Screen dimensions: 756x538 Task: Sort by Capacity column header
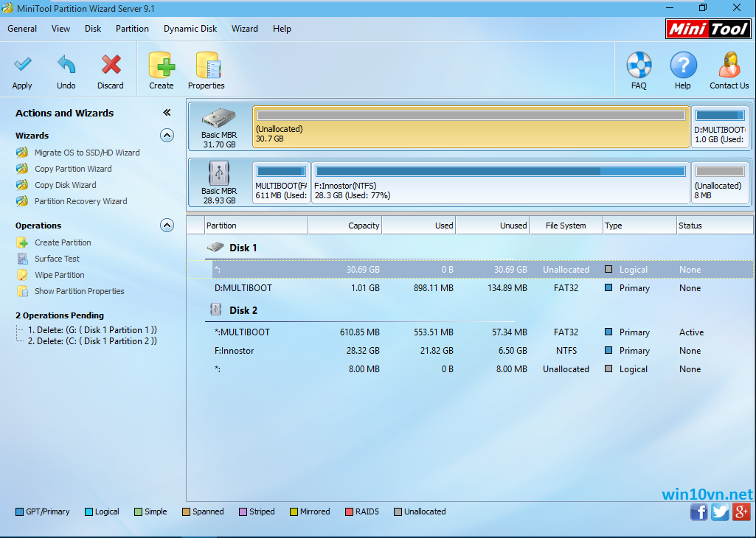[x=344, y=226]
